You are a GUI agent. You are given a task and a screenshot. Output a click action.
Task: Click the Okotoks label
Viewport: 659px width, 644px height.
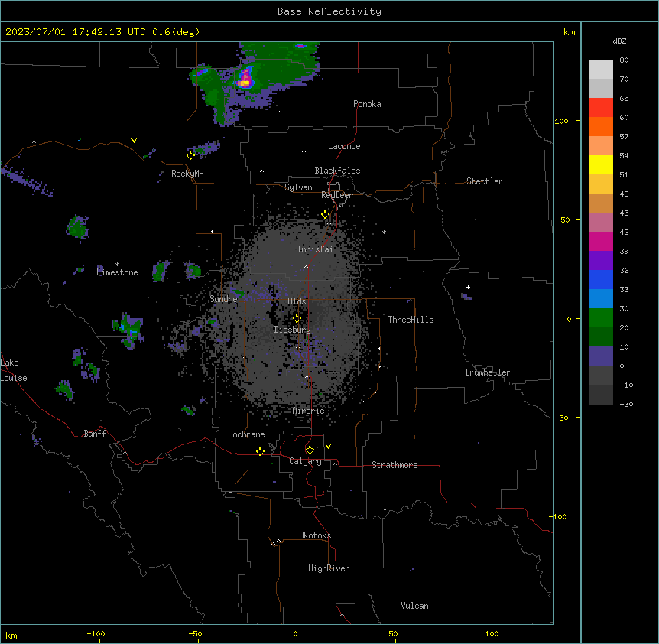(x=315, y=535)
